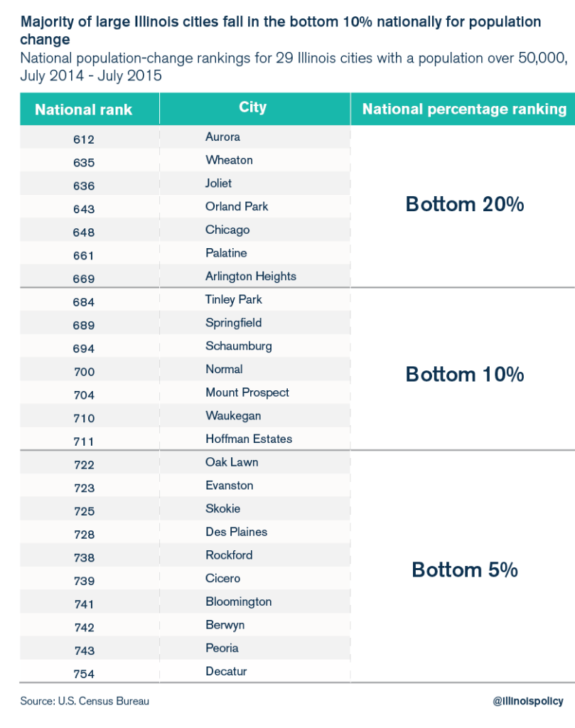Click the National rank column header

[x=84, y=109]
